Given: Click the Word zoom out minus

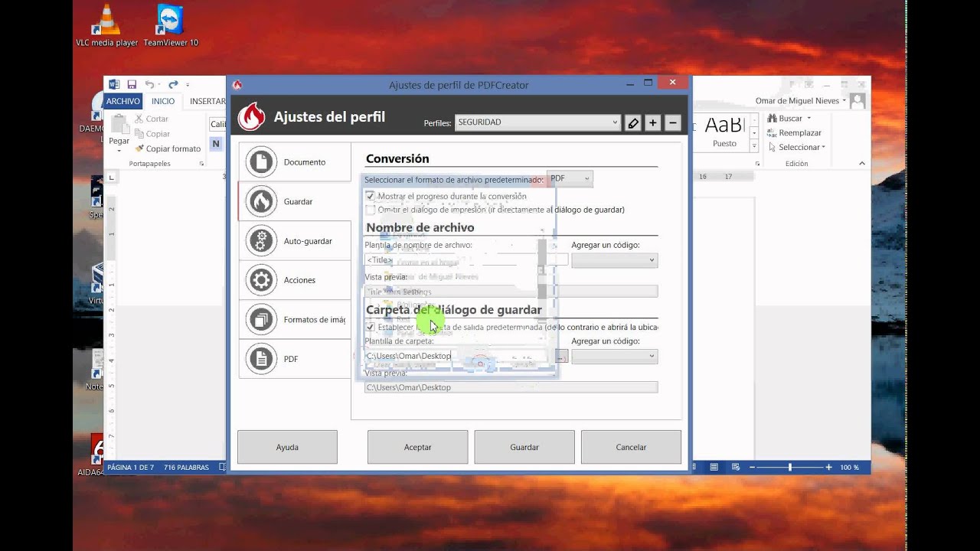Looking at the screenshot, I should pyautogui.click(x=752, y=467).
